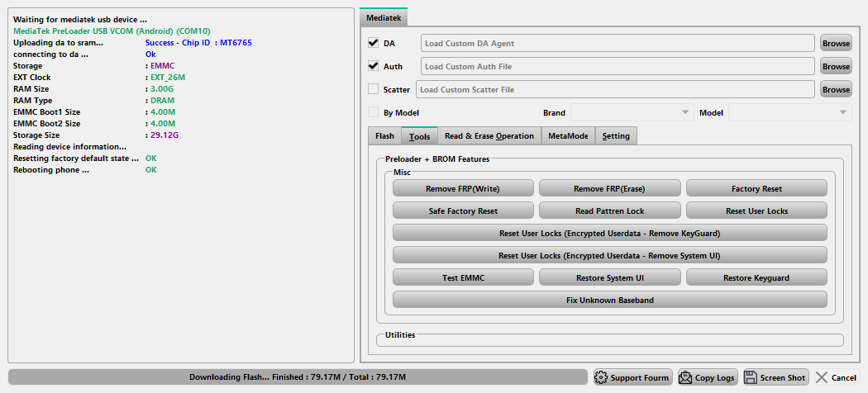This screenshot has height=393, width=868.
Task: Browse for a custom Auth file
Action: [x=836, y=66]
